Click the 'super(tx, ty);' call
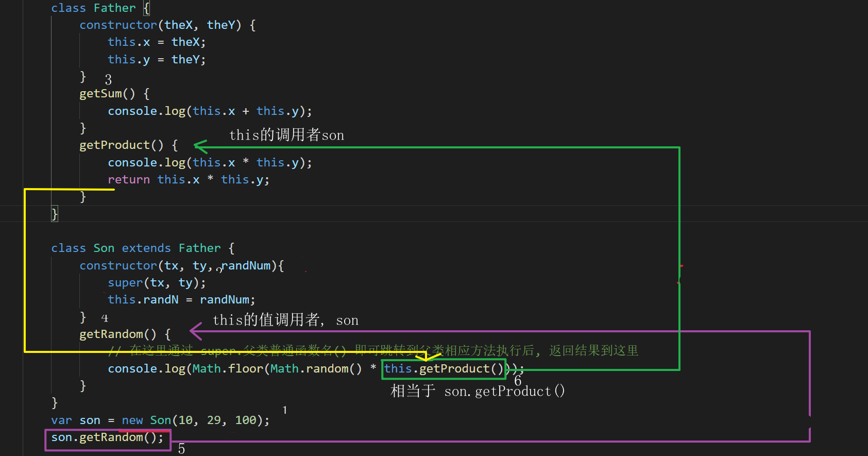The height and width of the screenshot is (456, 868). click(157, 283)
